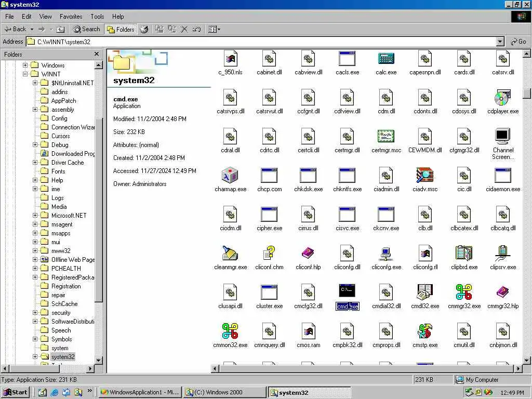The width and height of the screenshot is (532, 399).
Task: Select the cliconfg.exe computer icon
Action: point(386,253)
